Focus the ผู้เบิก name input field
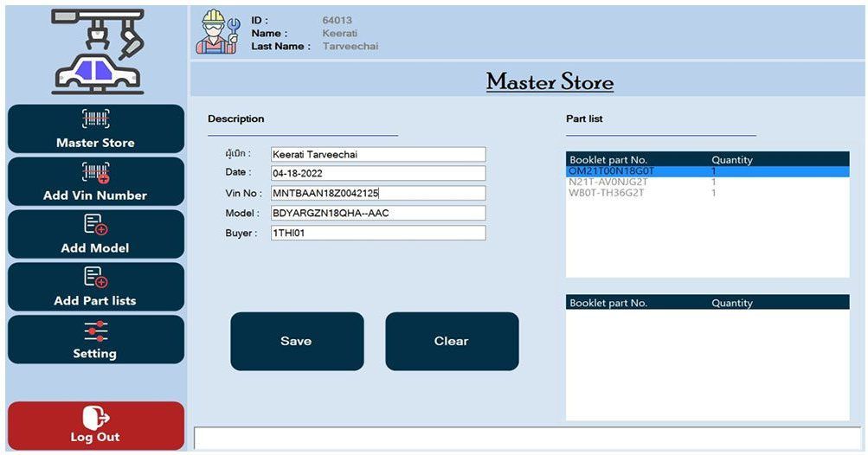Image resolution: width=868 pixels, height=455 pixels. 378,155
